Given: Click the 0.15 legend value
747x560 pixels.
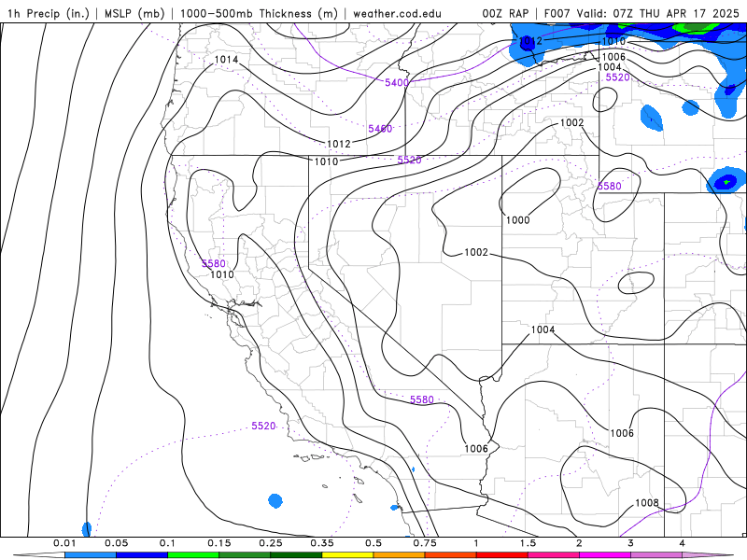Looking at the screenshot, I should point(219,543).
